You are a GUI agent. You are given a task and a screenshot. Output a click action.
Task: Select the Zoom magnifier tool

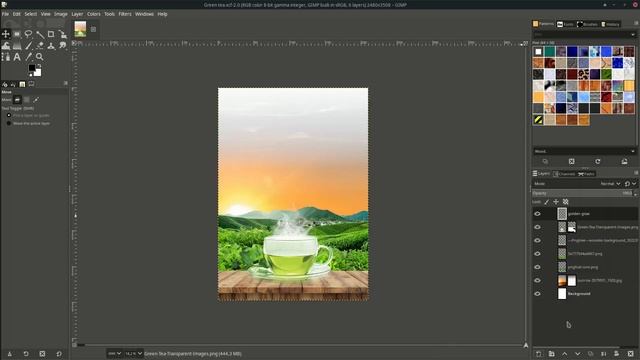coord(40,57)
